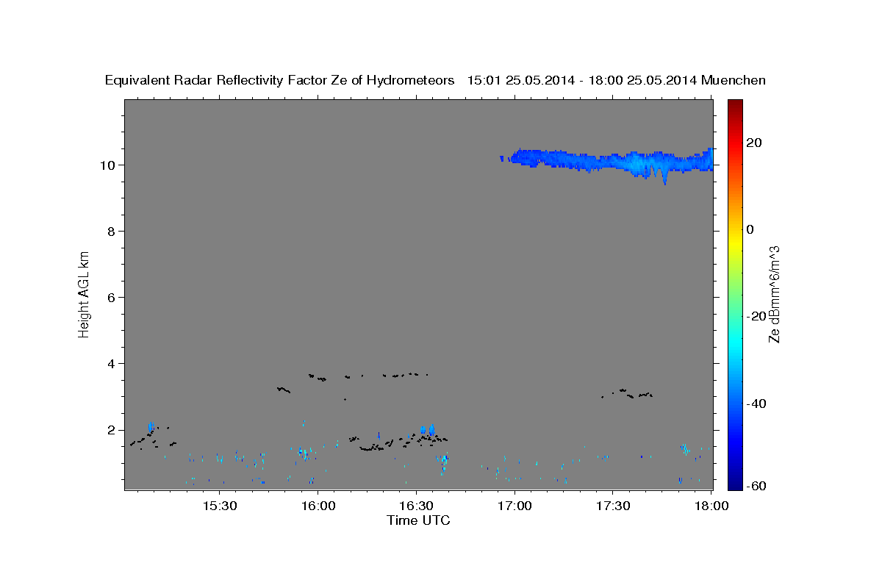Click the 'Height AGL km' axis label
Screen dimensions: 882x588
pyautogui.click(x=84, y=293)
